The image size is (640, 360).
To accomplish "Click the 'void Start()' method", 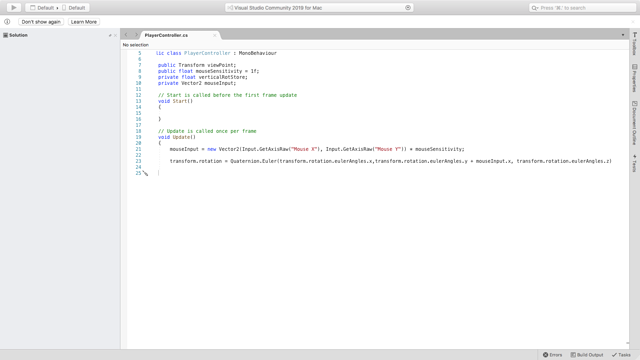I will 175,101.
